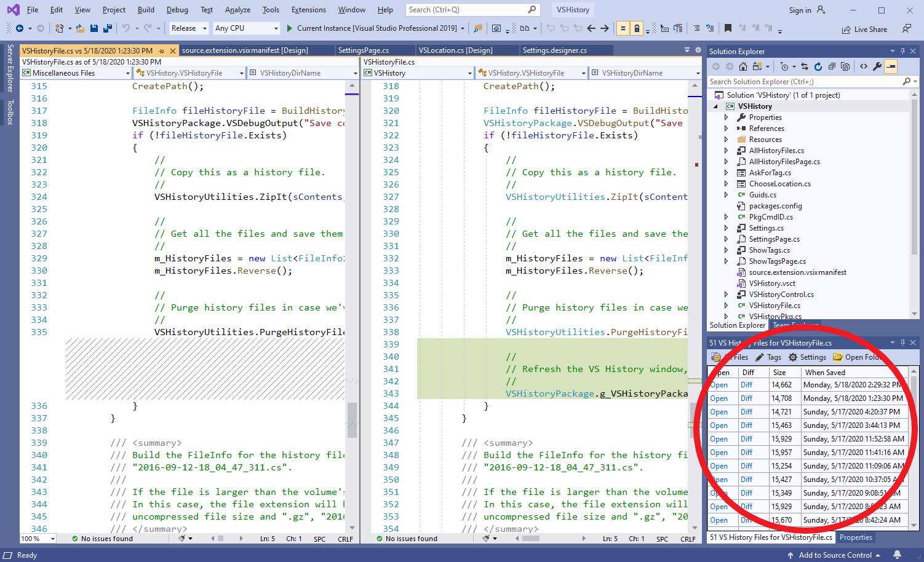The width and height of the screenshot is (924, 562).
Task: Collapse All in Solution Explorer
Action: [832, 66]
